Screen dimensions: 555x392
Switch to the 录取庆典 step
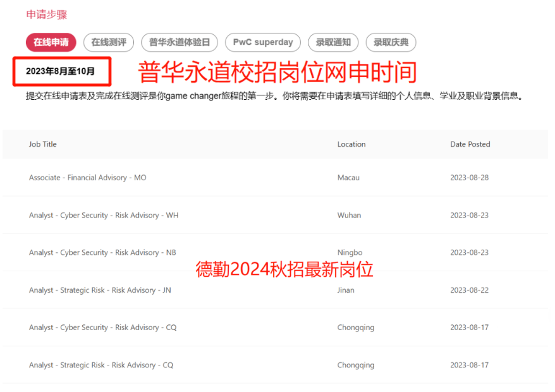391,42
